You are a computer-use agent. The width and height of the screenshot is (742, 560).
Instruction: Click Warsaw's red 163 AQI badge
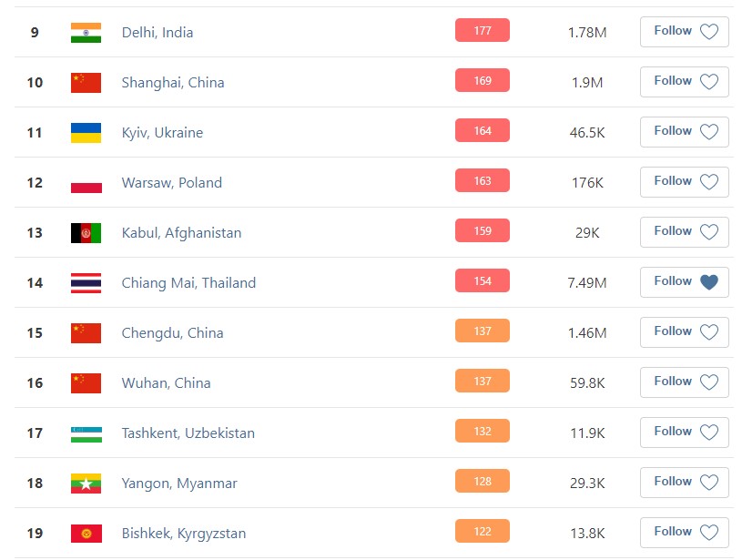click(x=483, y=180)
